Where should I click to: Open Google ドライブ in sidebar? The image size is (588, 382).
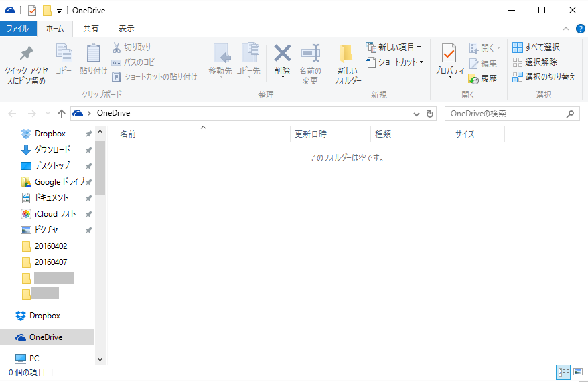coord(59,182)
